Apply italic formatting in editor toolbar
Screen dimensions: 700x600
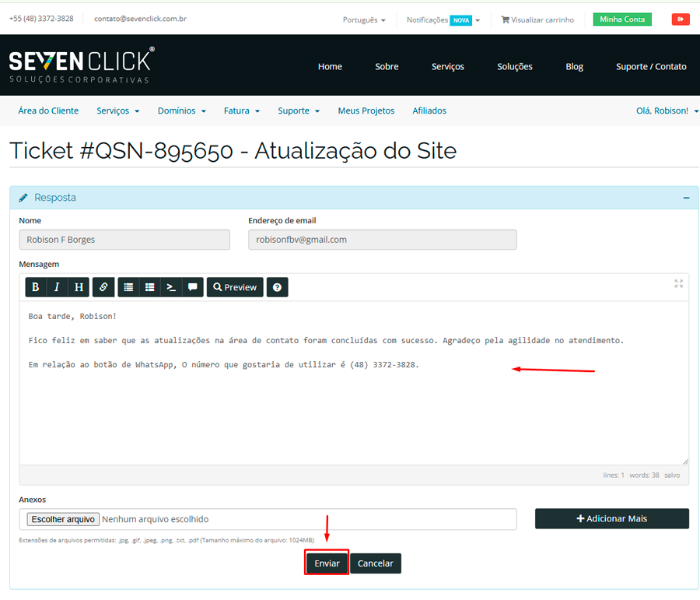[x=57, y=287]
